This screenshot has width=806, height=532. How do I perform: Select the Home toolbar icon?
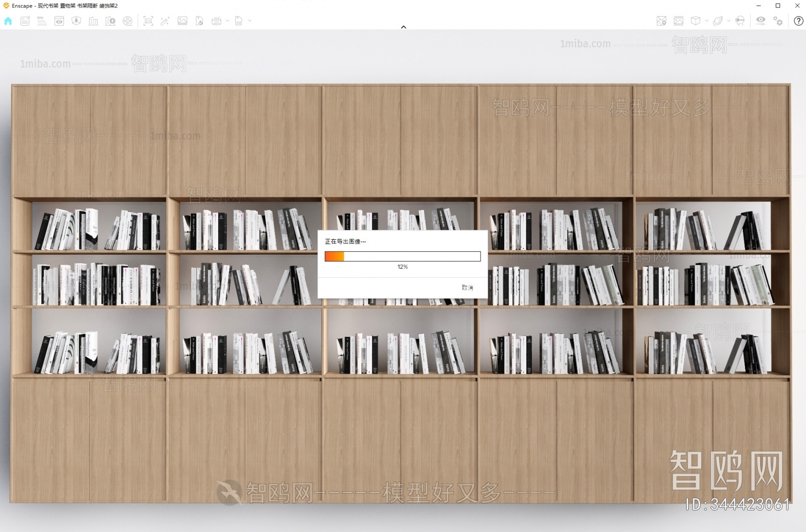click(x=8, y=21)
